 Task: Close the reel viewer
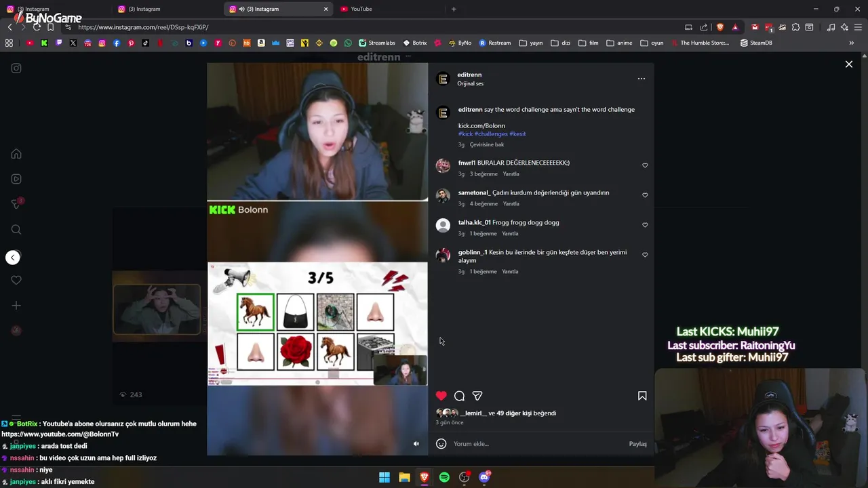[849, 64]
